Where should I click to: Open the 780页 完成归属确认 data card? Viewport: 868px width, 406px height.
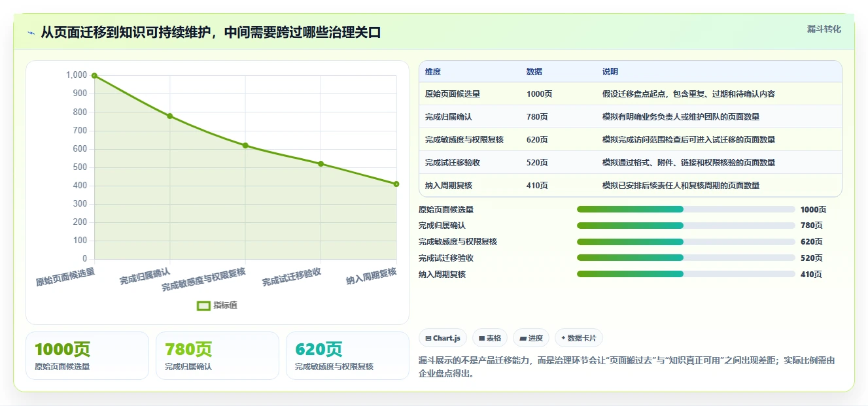pyautogui.click(x=217, y=356)
